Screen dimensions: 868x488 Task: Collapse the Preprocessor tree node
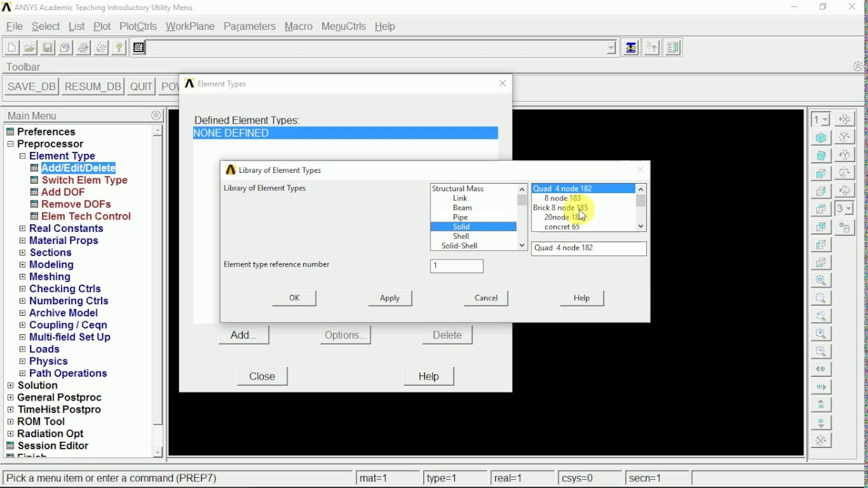coord(10,144)
